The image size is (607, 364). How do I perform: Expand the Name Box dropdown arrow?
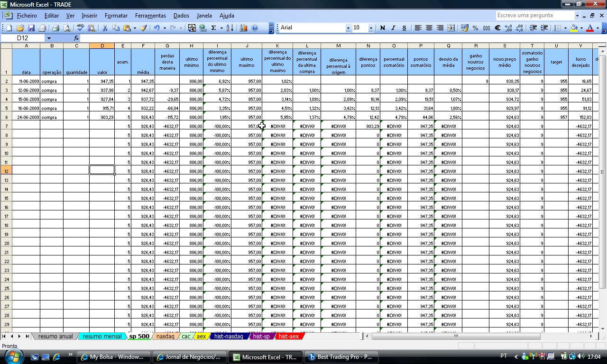[x=49, y=38]
